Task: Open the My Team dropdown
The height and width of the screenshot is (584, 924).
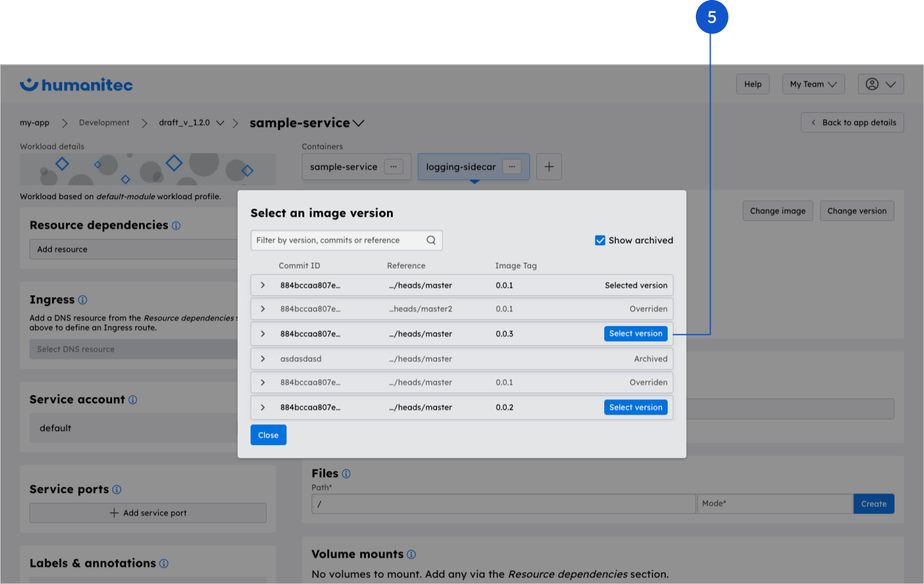Action: coord(813,84)
